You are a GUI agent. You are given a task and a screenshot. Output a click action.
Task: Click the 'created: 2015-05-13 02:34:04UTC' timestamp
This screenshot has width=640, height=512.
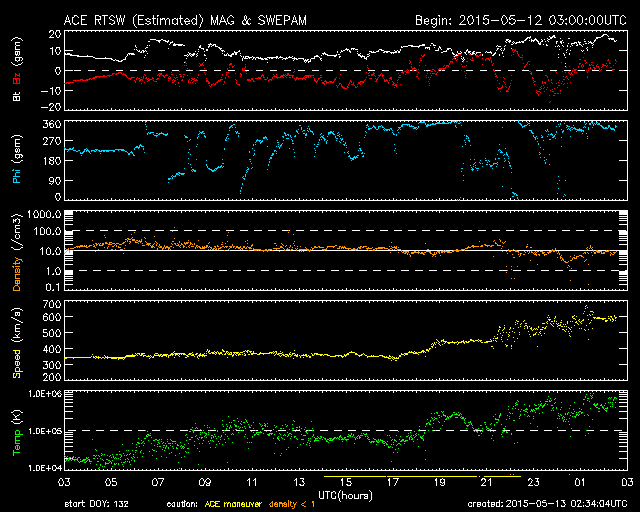point(547,504)
